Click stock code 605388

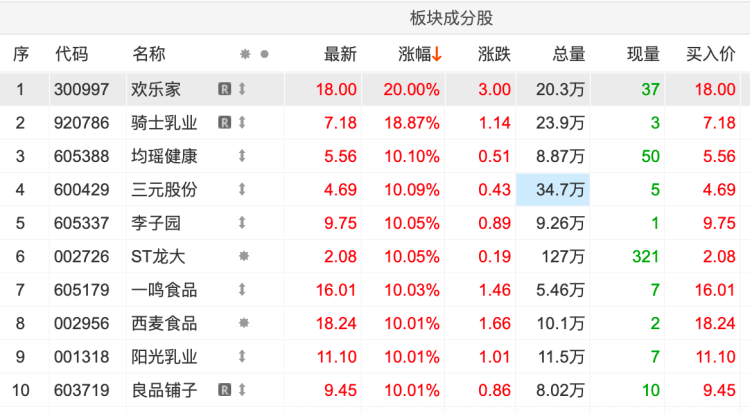(x=81, y=156)
